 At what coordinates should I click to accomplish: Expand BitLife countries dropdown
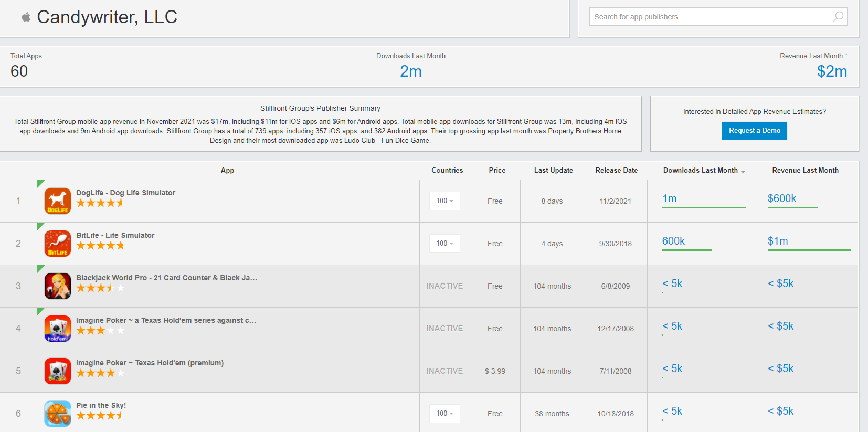pyautogui.click(x=444, y=244)
